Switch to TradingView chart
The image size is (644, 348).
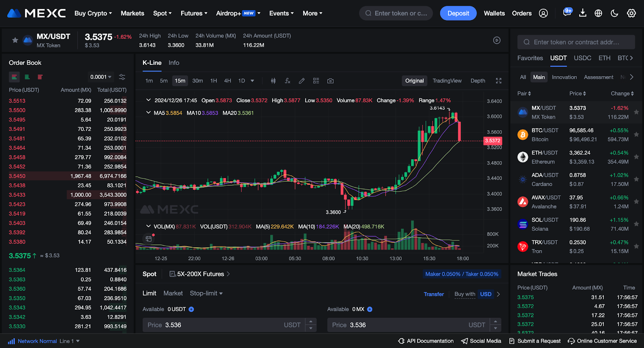(447, 81)
